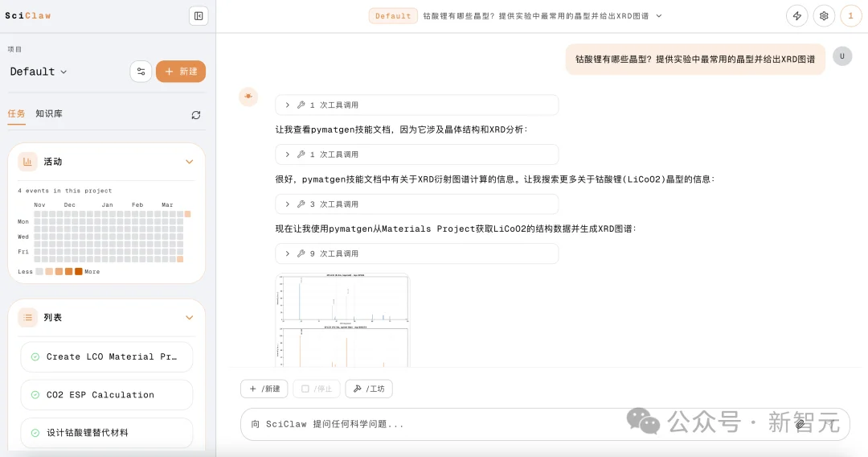
Task: Click the SciClaw assistant avatar
Action: (248, 97)
